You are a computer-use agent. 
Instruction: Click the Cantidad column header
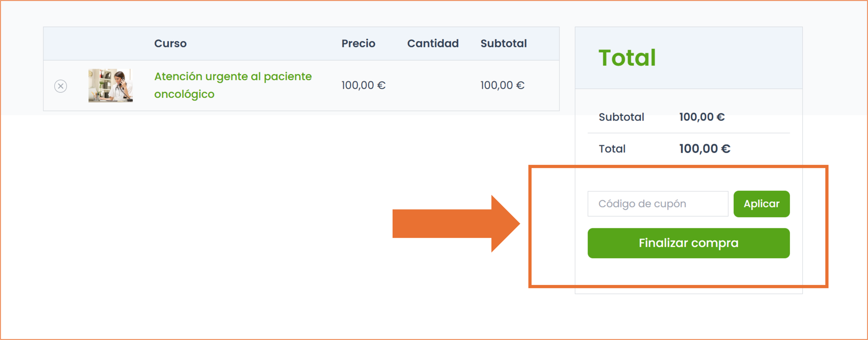click(433, 43)
